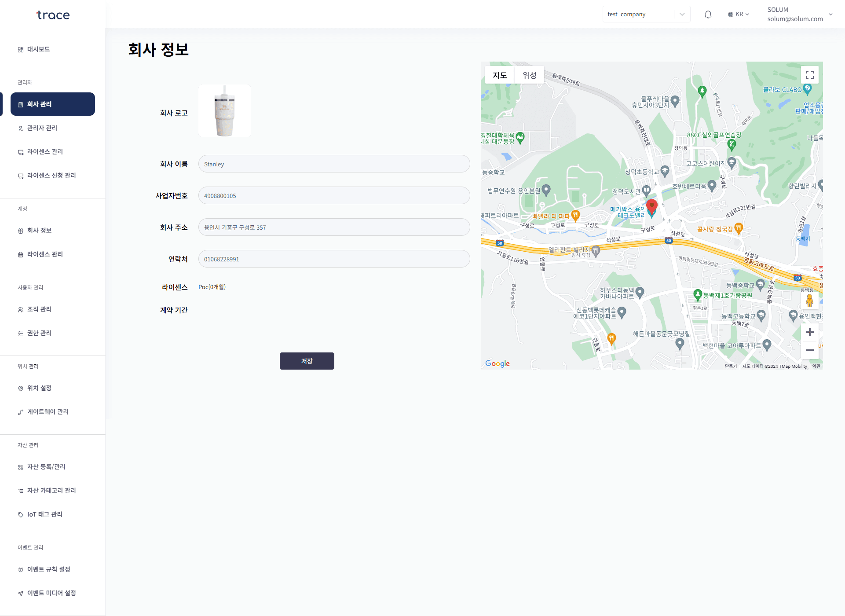This screenshot has width=845, height=616.
Task: Click the red location marker pin
Action: point(652,205)
